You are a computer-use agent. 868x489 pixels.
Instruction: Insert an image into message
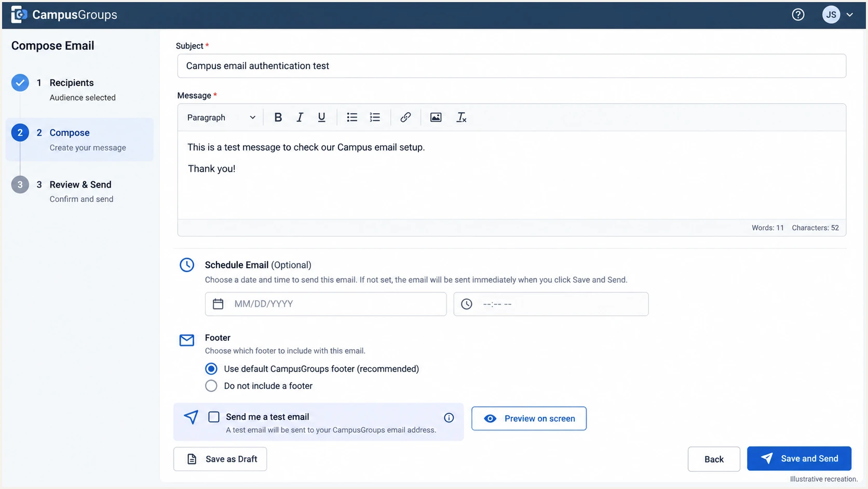tap(436, 117)
